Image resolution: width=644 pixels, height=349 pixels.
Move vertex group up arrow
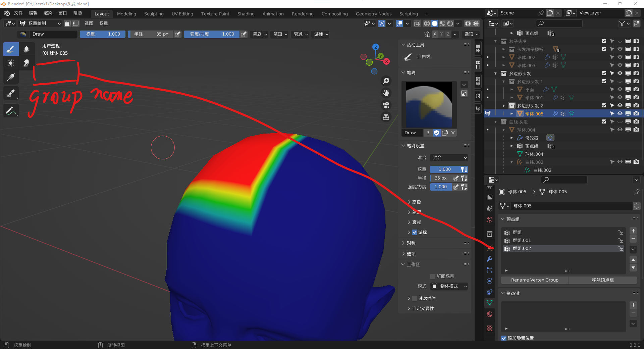633,260
